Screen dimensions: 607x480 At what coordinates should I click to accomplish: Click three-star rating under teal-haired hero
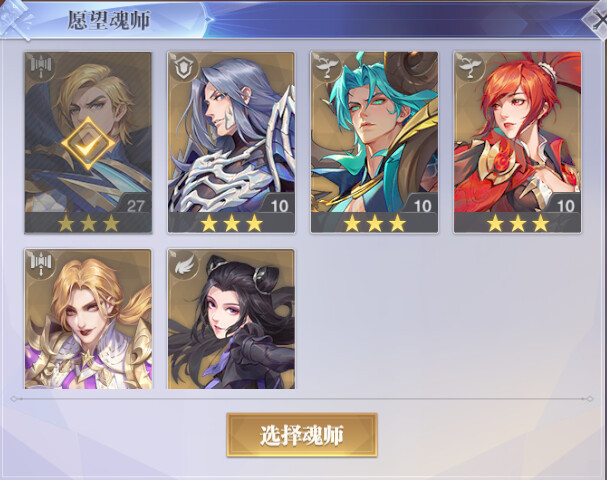pyautogui.click(x=374, y=223)
